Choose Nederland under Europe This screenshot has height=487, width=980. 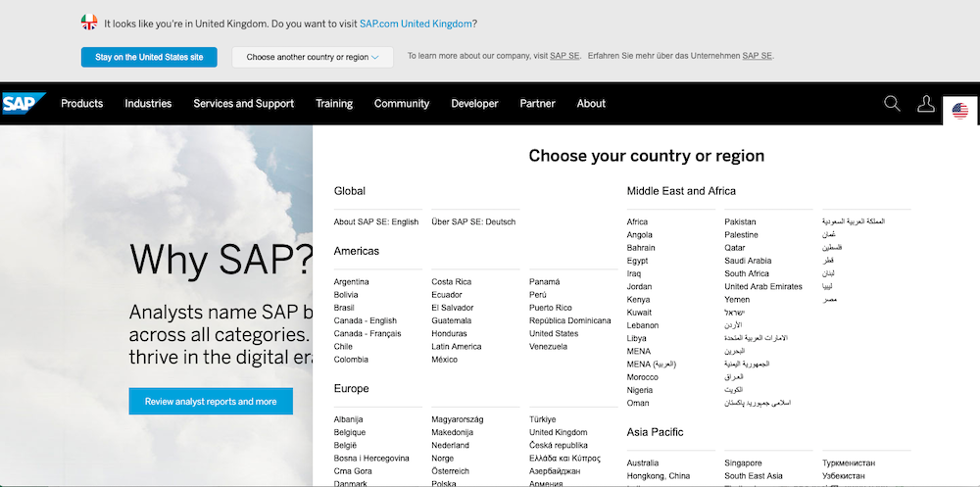tap(450, 445)
